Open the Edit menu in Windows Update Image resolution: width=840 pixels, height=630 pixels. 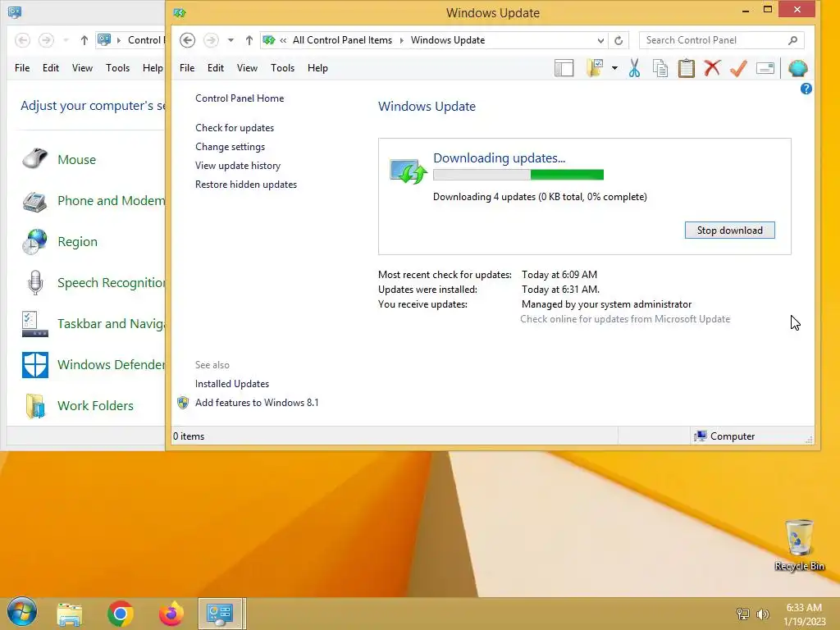[x=216, y=68]
